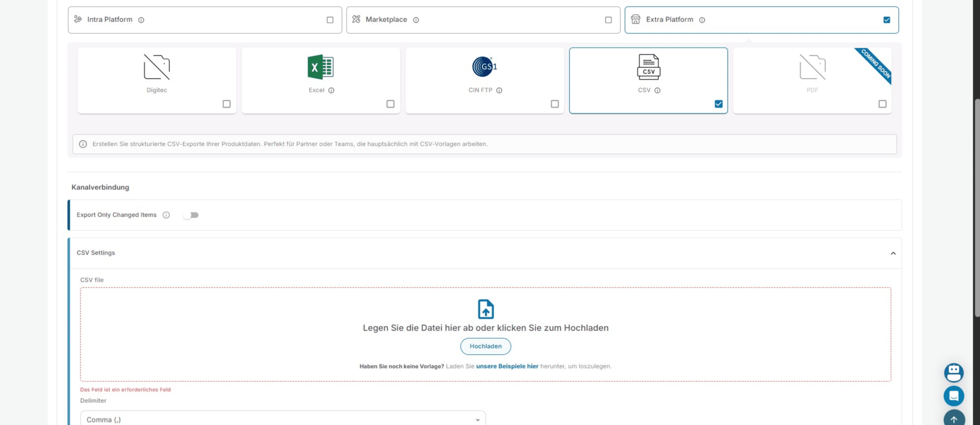Open the chat bubble widget
980x425 pixels.
(x=954, y=396)
